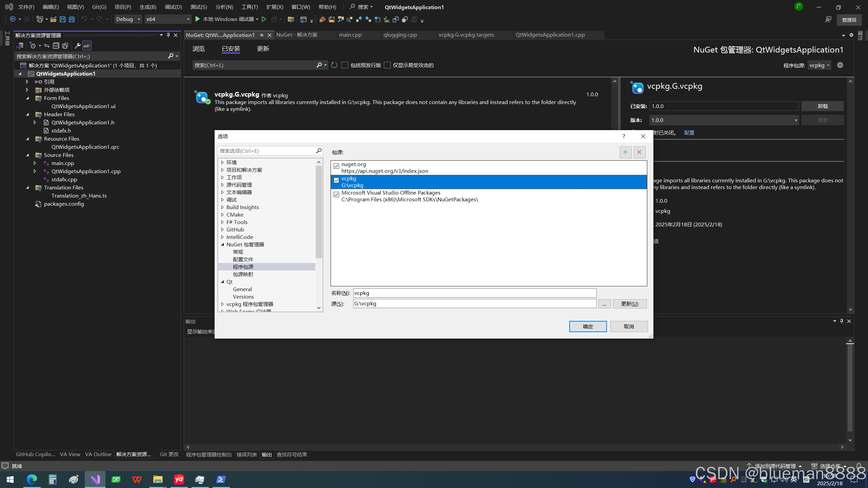Click the Undo toolbar icon
The image size is (868, 488).
84,19
